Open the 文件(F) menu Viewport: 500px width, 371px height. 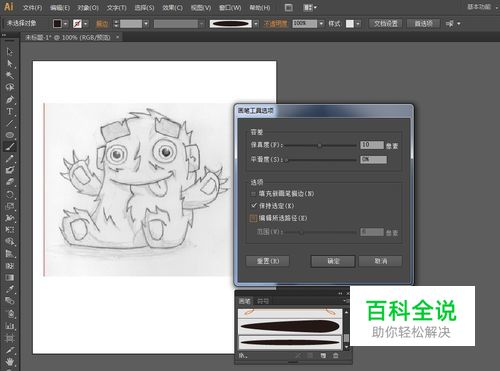point(33,7)
